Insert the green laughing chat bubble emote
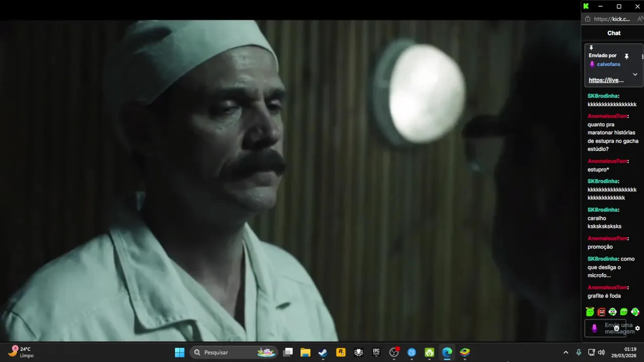Viewport: 644px width, 362px height. tap(624, 312)
